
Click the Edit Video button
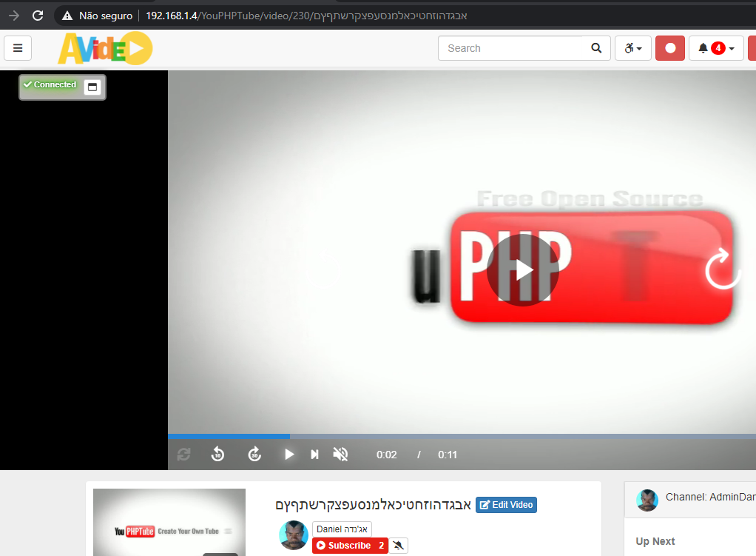tap(506, 505)
